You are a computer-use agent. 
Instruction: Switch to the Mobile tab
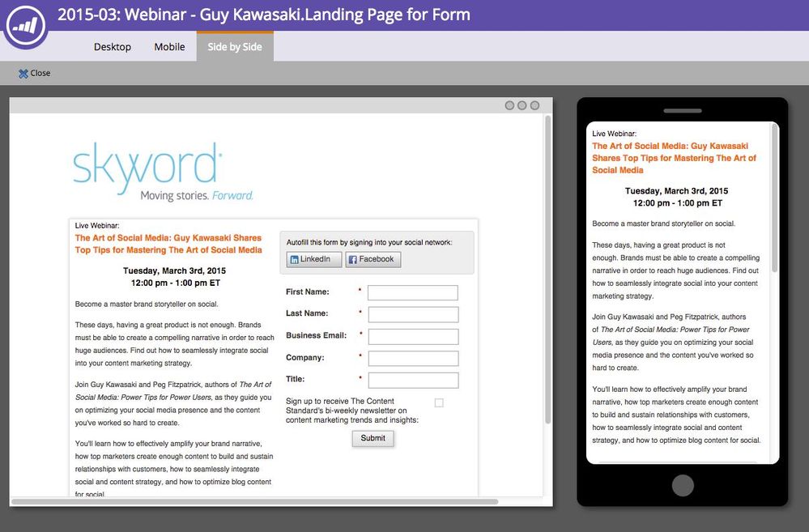coord(169,47)
